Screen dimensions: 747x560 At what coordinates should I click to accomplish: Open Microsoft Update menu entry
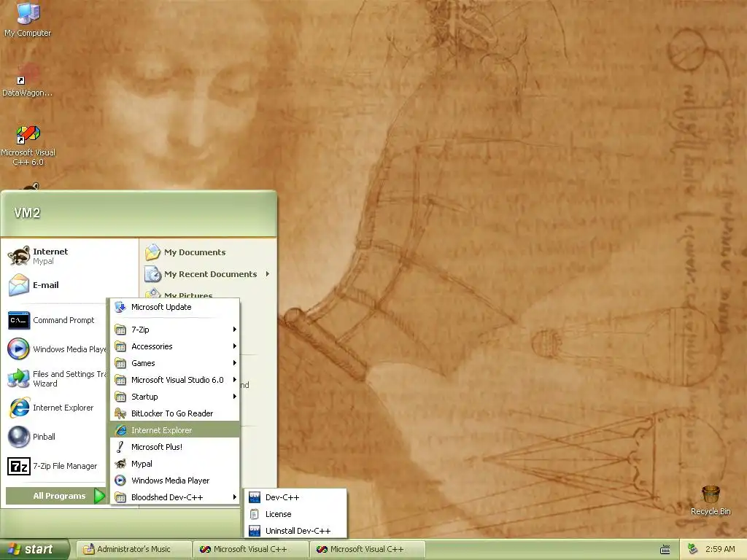click(x=174, y=307)
